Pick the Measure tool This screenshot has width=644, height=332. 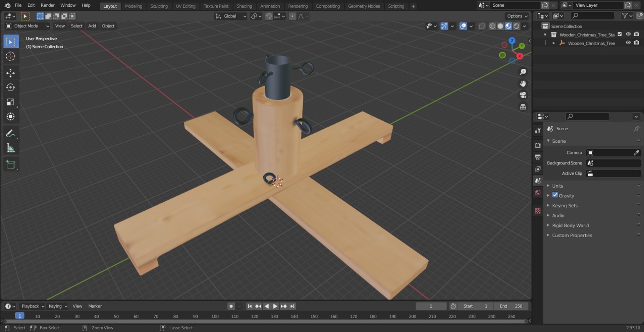point(10,148)
